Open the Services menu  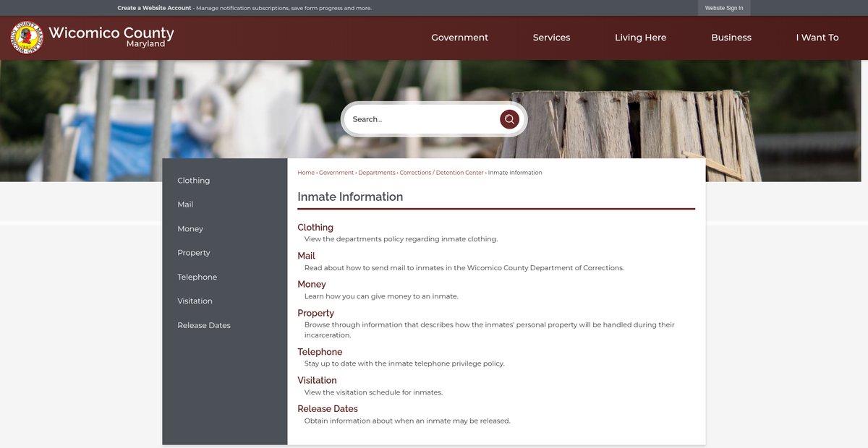pos(551,38)
